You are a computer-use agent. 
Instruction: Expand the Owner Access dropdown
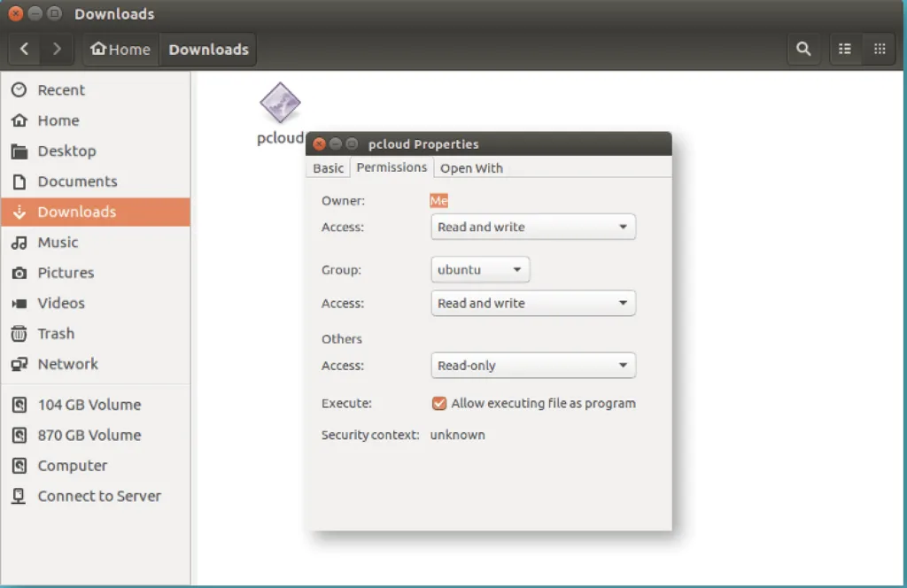click(x=532, y=228)
